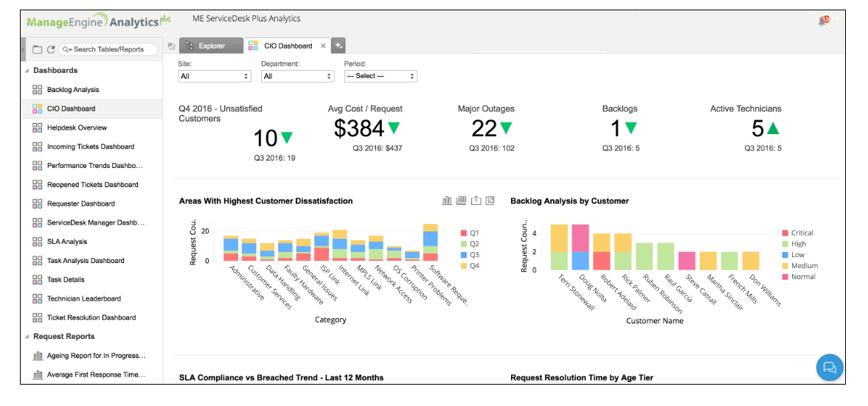868x406 pixels.
Task: Click the Search Tables/Reports field
Action: tap(111, 49)
